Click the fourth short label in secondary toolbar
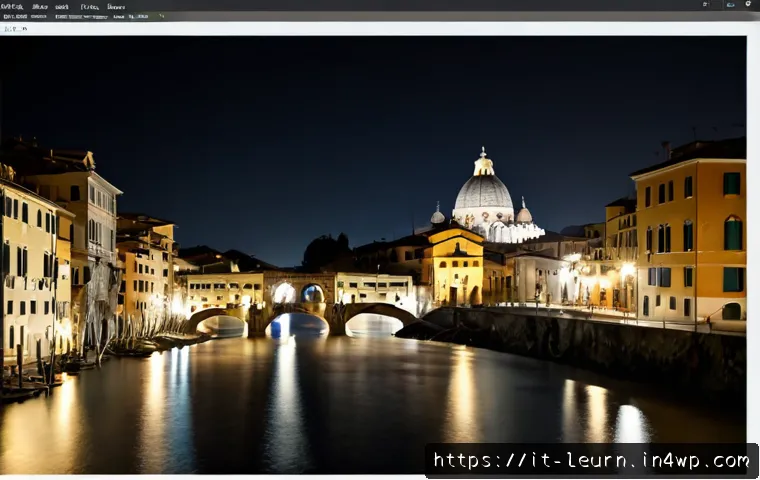Viewport: 760px width, 480px height. click(x=119, y=16)
